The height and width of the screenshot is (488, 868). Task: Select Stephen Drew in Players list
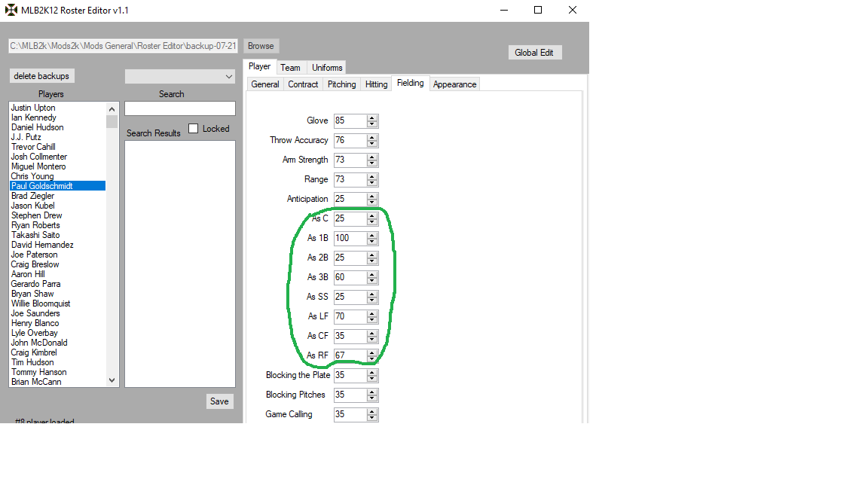point(57,215)
